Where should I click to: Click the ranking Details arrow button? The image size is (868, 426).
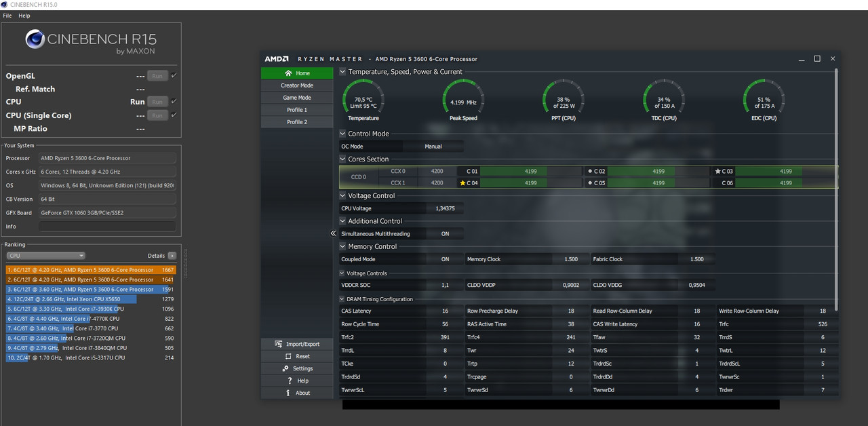172,256
